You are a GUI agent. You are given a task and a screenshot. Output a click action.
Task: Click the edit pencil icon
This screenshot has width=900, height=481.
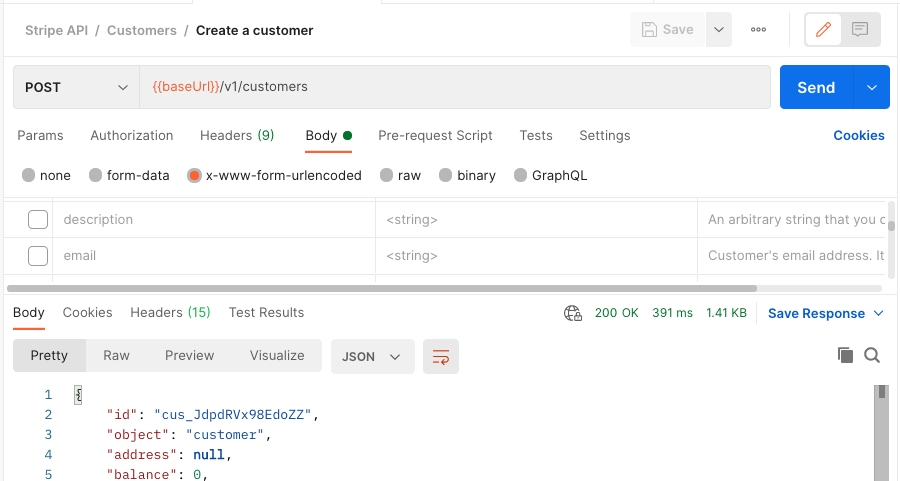pyautogui.click(x=824, y=30)
